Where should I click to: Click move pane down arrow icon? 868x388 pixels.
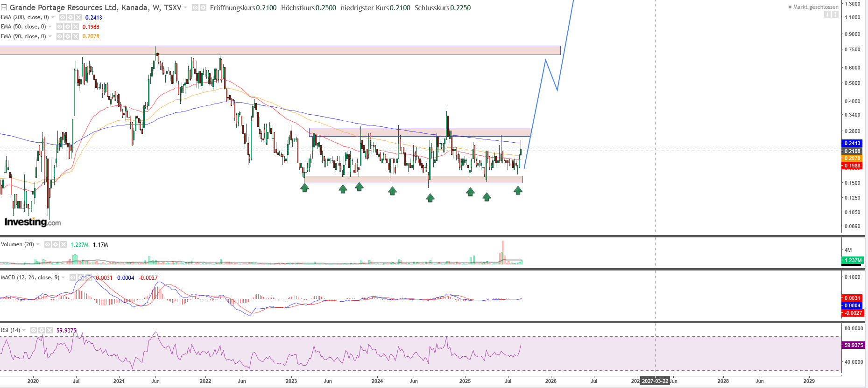(827, 14)
